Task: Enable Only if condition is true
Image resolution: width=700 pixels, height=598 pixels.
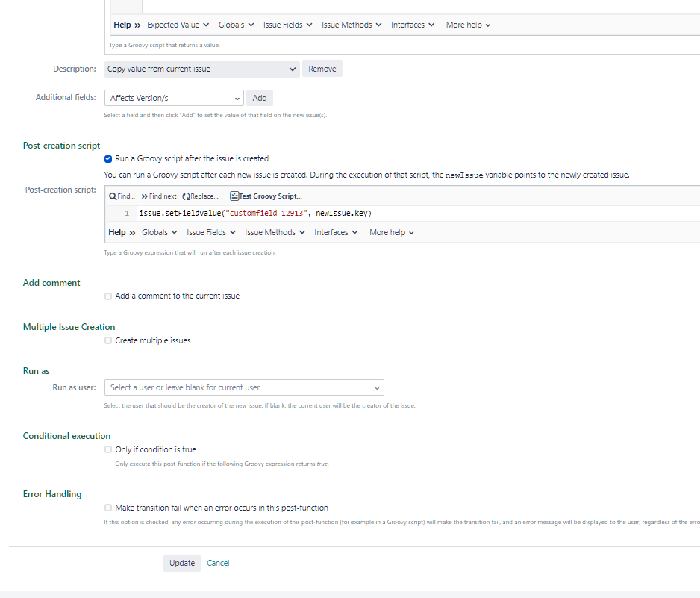Action: coord(108,449)
